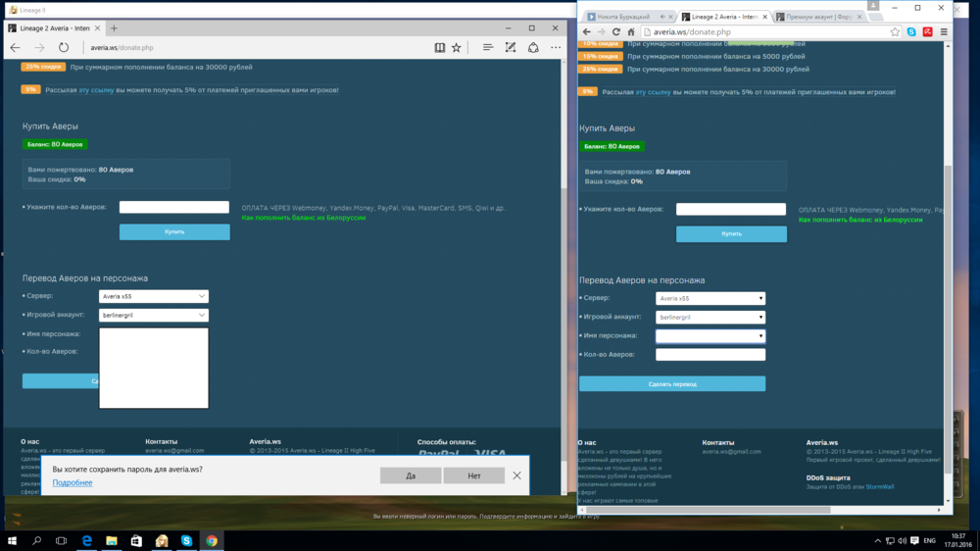980x551 pixels.
Task: Follow the Подробнее link in the password prompt
Action: click(x=73, y=483)
